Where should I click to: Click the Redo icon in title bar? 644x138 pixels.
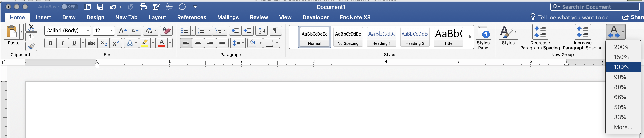(x=130, y=7)
